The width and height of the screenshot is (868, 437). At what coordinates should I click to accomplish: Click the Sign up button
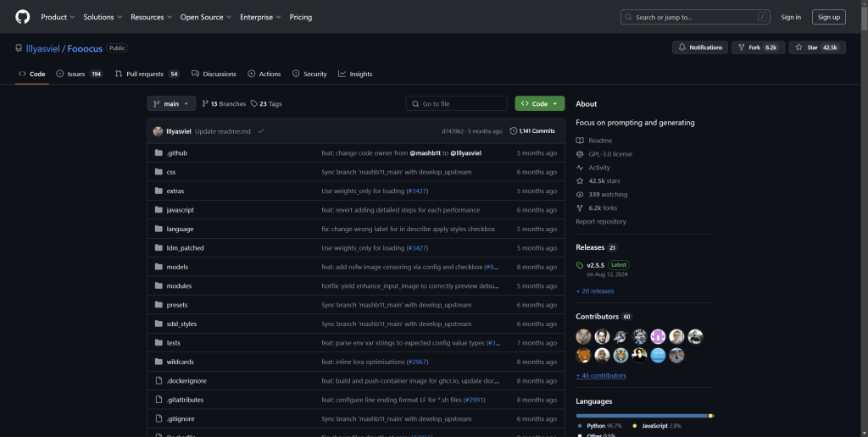coord(829,17)
